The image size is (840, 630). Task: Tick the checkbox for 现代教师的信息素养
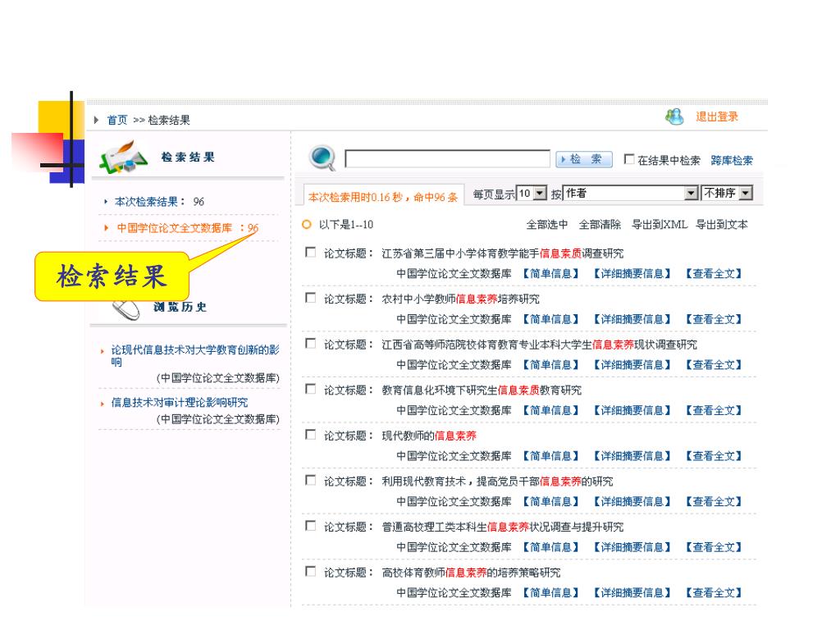click(x=310, y=434)
